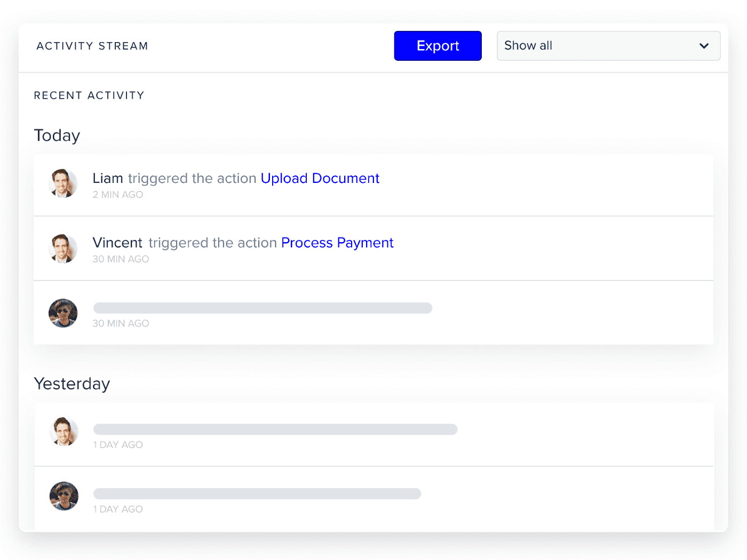Click Liam's avatar photo
Viewport: 747px width, 560px height.
[x=63, y=183]
